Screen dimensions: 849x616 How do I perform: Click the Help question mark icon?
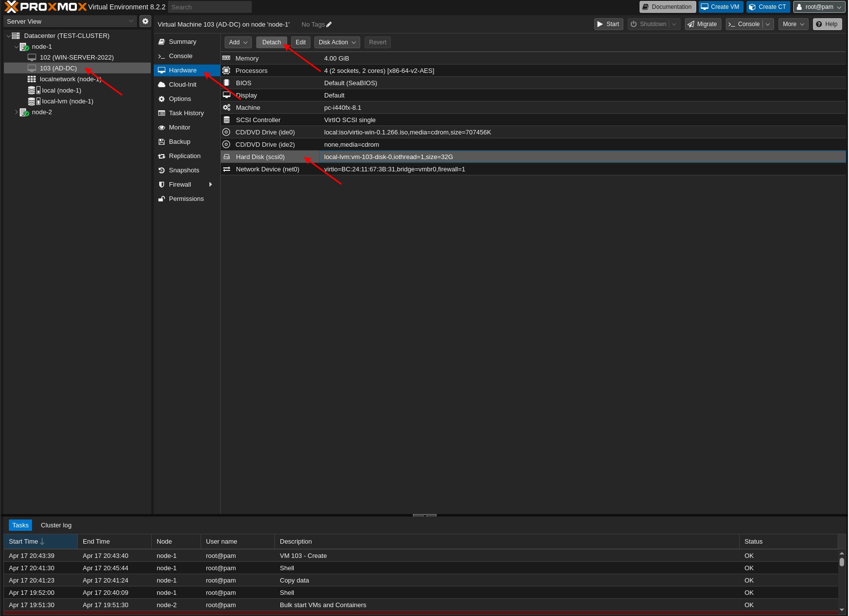point(827,24)
